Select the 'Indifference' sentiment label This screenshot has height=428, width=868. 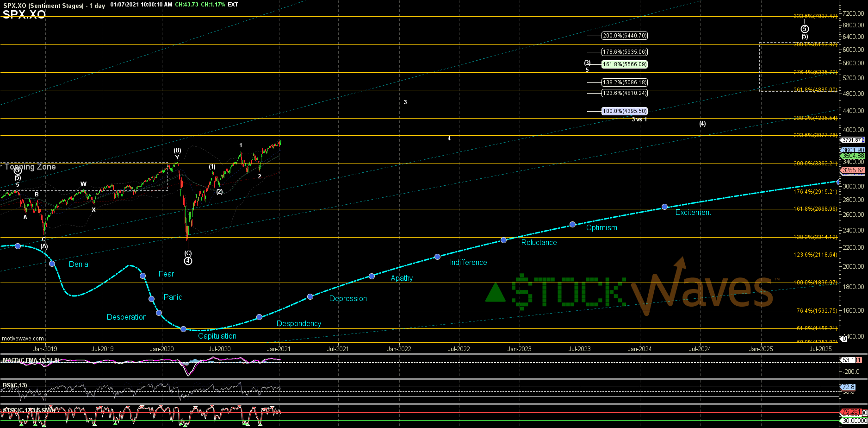(x=468, y=263)
